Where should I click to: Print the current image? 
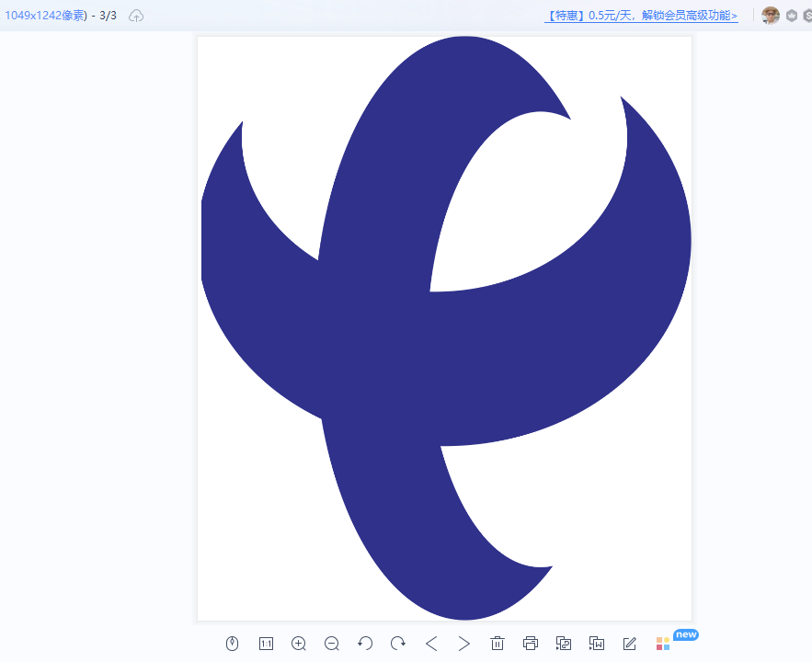click(x=531, y=644)
